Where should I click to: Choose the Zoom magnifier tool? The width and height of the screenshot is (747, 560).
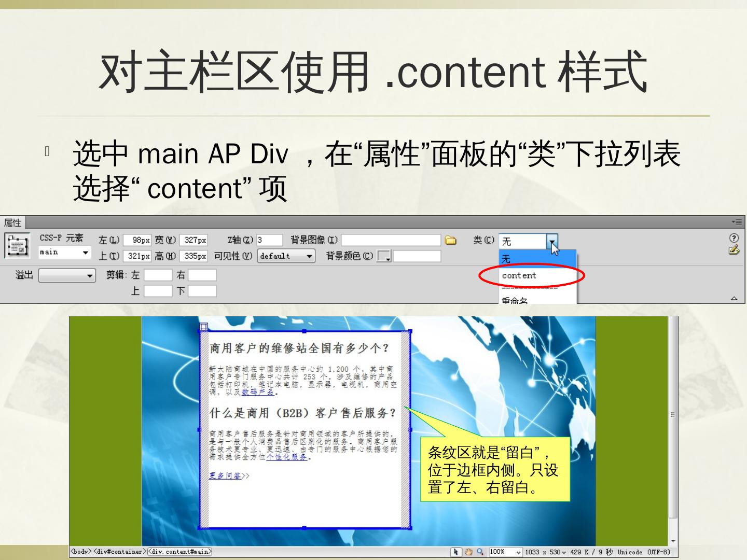click(x=480, y=552)
